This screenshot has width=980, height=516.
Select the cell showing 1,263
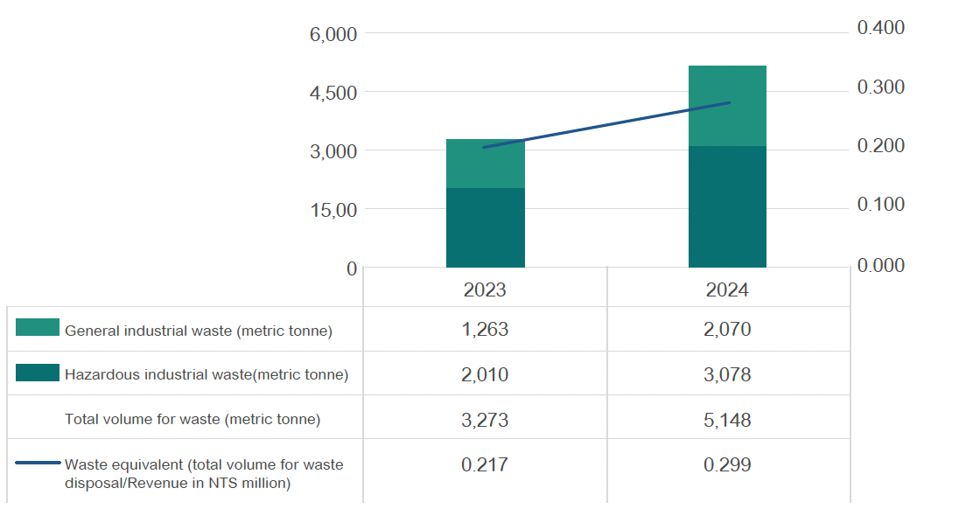(x=485, y=330)
